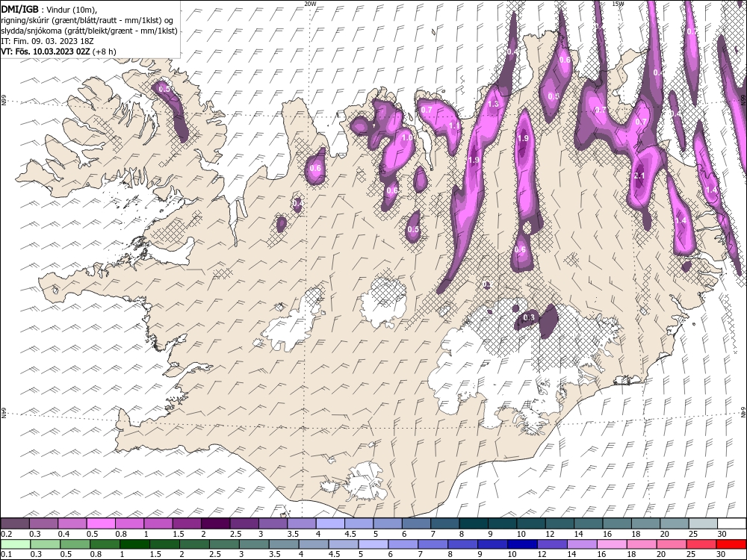Click the darkest purple 2 mm snow swatch
The width and height of the screenshot is (747, 560).
[x=215, y=523]
